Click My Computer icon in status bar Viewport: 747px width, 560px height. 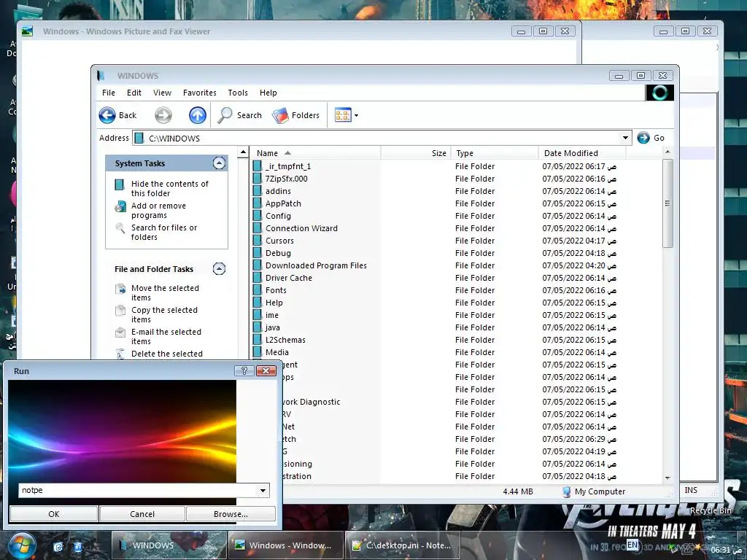566,491
